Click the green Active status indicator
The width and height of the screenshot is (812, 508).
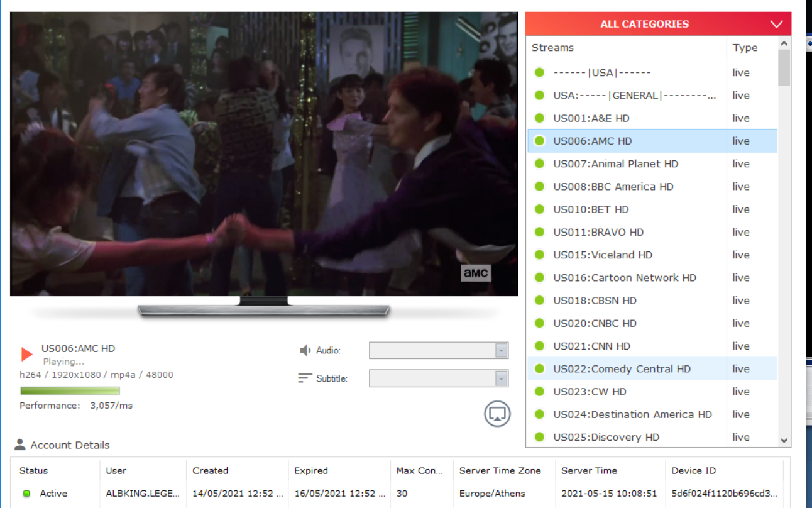(x=26, y=494)
